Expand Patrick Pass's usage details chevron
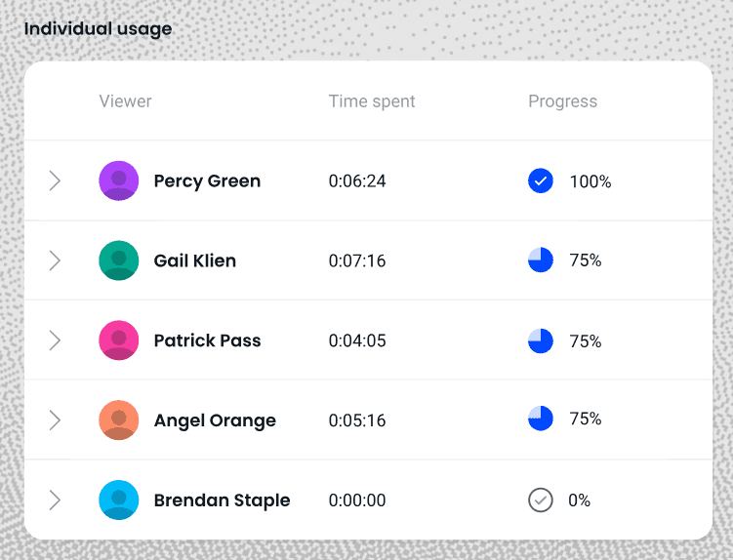Screen dimensions: 733x560 coord(55,340)
